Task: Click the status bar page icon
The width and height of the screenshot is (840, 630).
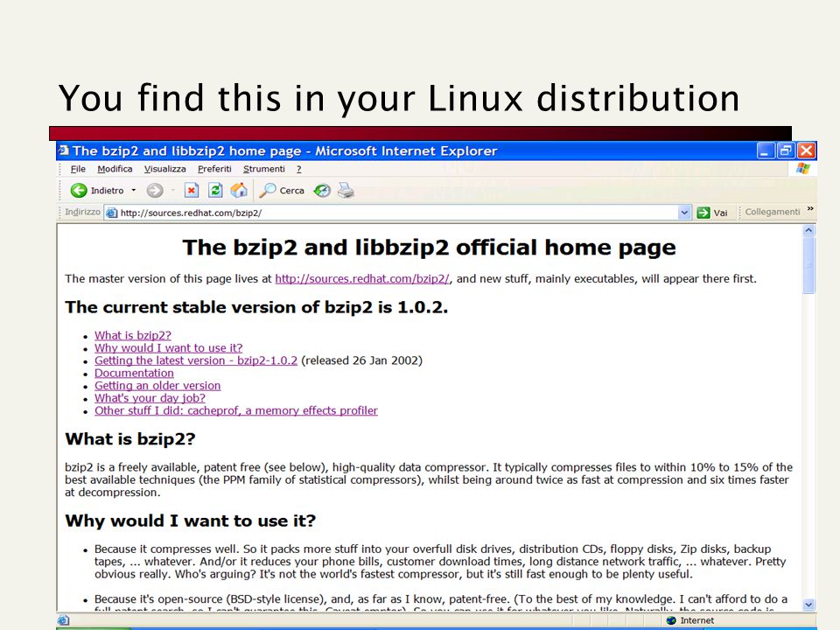Action: (x=63, y=620)
